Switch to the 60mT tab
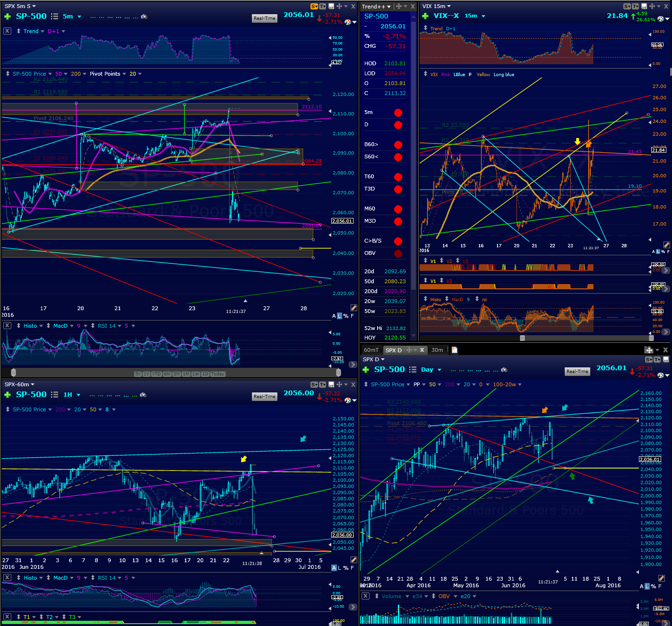This screenshot has height=626, width=672. pyautogui.click(x=371, y=350)
